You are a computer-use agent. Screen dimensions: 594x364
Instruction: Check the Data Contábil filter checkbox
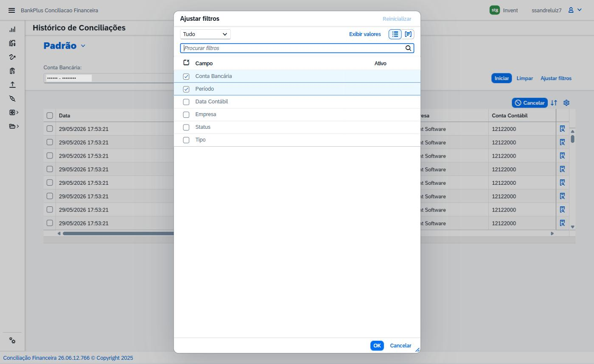tap(186, 102)
